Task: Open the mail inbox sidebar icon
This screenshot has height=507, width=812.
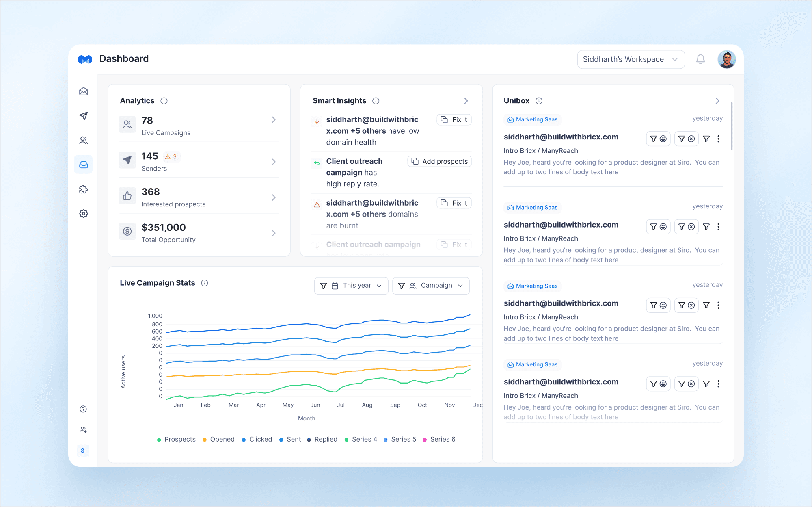Action: (84, 91)
